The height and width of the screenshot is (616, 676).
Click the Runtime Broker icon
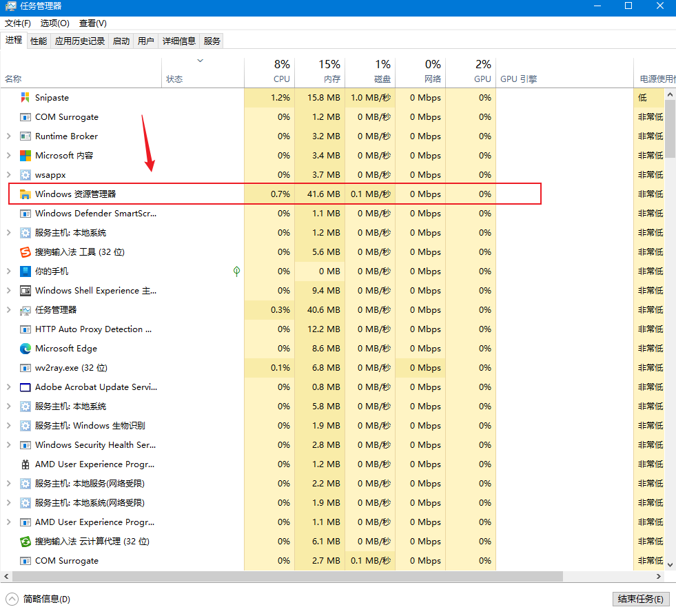click(25, 136)
